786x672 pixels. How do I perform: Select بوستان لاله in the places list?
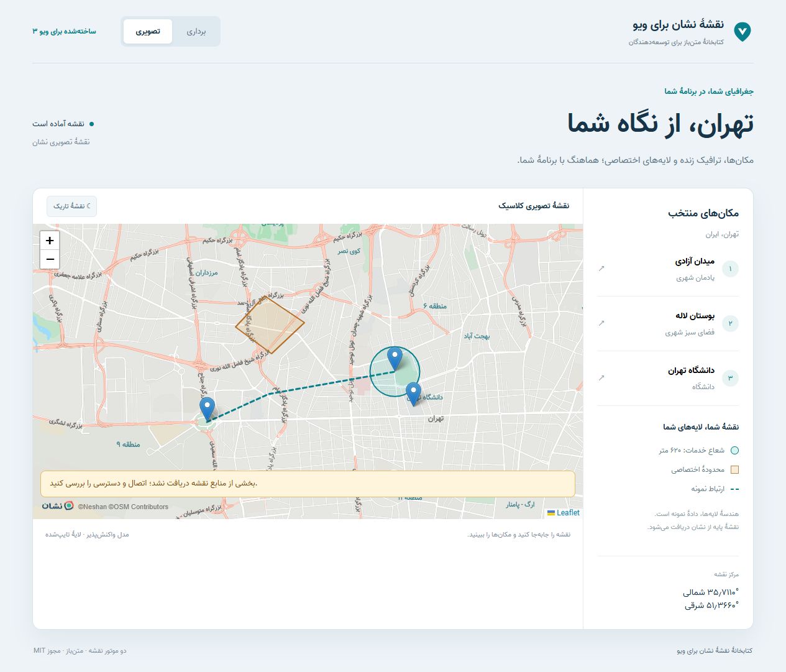pyautogui.click(x=668, y=324)
